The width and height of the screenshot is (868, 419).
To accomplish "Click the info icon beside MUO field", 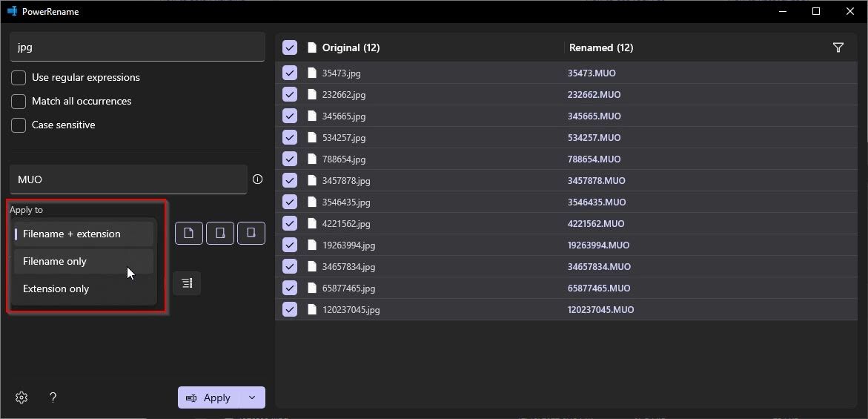I will (257, 179).
